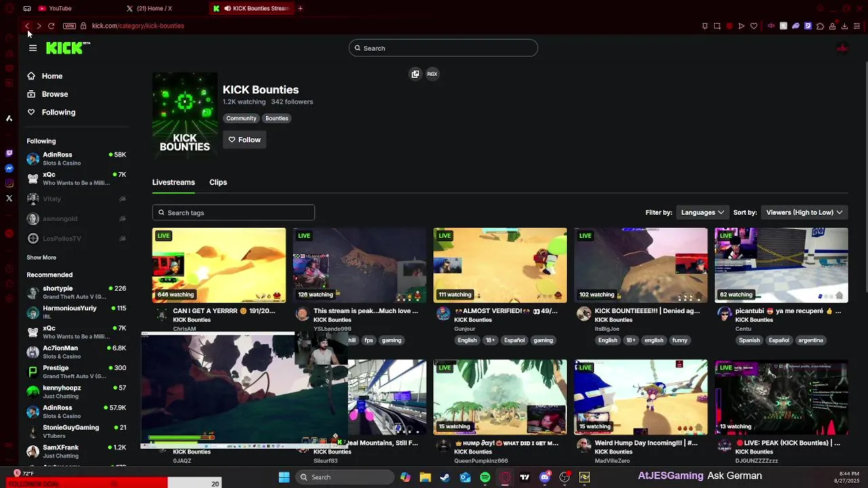Open Outlook from the taskbar
868x488 pixels.
coord(465,477)
